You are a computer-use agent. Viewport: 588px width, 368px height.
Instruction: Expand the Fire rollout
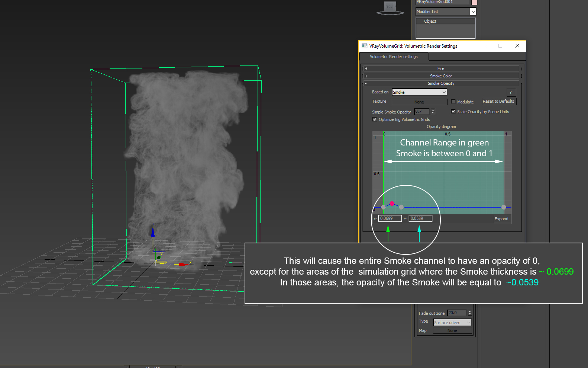(441, 68)
